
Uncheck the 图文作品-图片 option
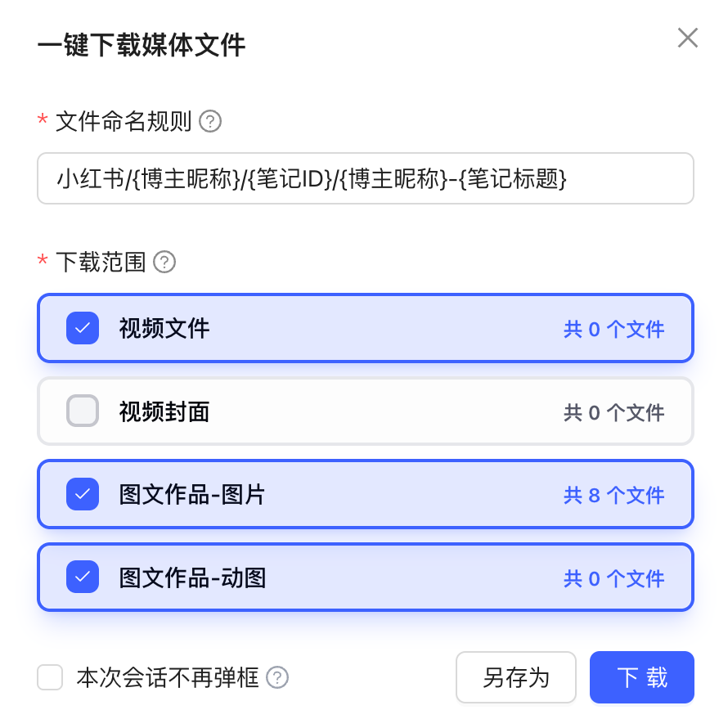point(82,494)
